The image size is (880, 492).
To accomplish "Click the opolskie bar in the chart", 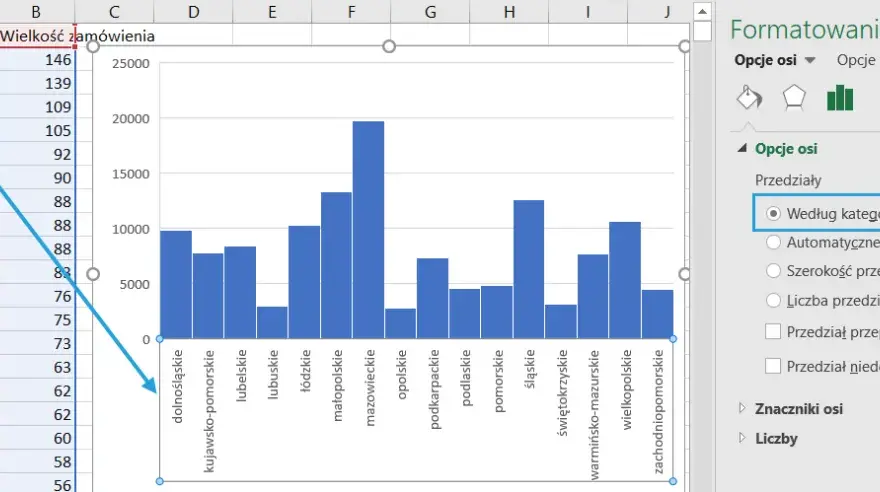I will tap(400, 324).
